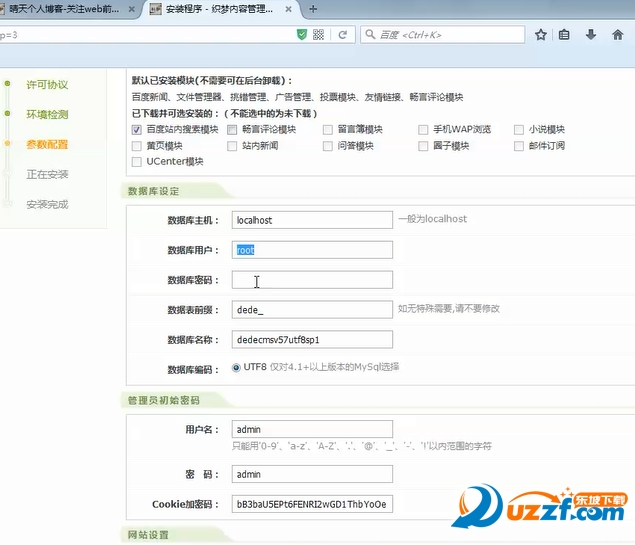Open a new tab with plus button
The image size is (635, 545).
click(x=313, y=9)
